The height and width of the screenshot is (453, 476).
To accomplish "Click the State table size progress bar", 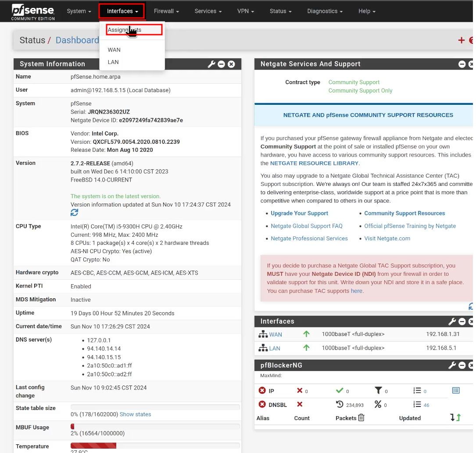I will point(155,407).
